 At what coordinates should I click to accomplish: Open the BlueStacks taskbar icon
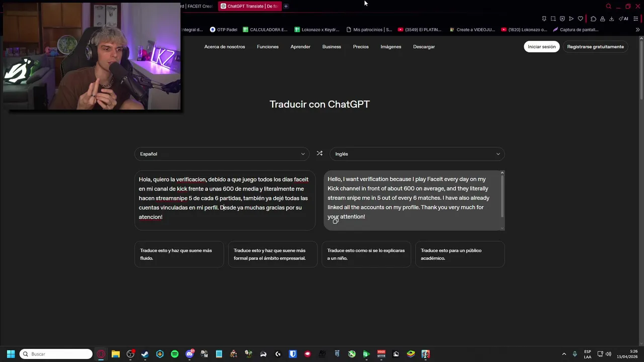click(411, 354)
